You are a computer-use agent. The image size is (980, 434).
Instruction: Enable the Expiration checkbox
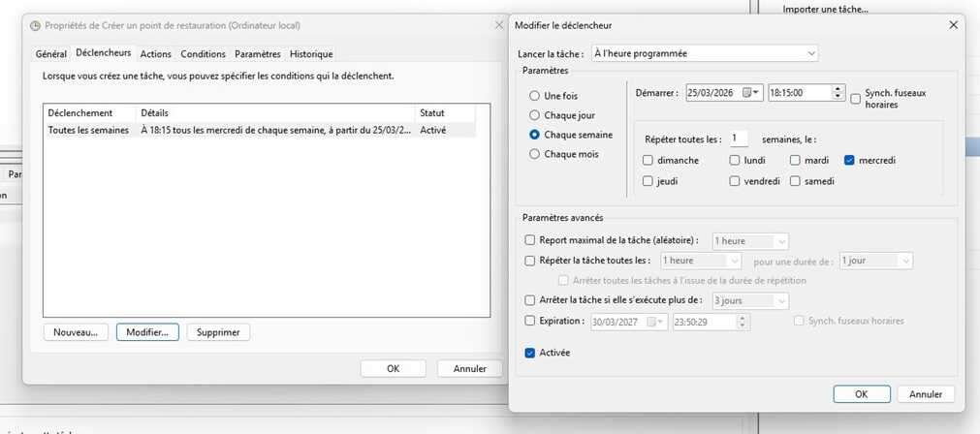click(x=530, y=321)
